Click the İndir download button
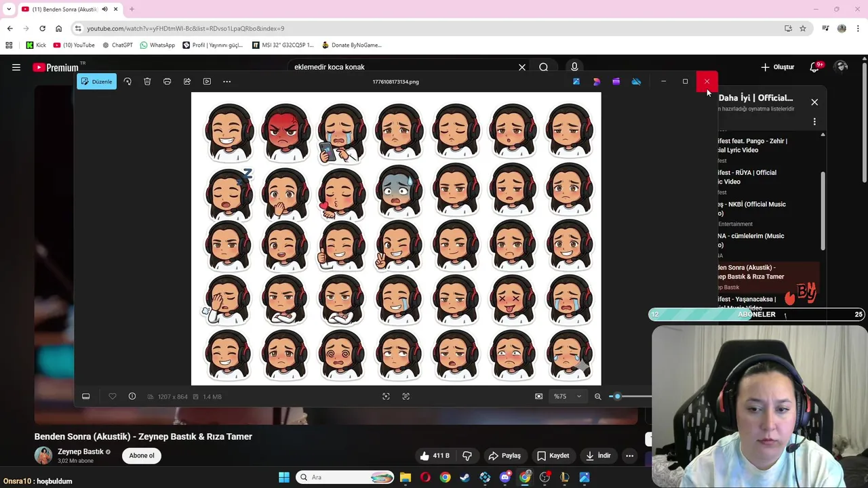Viewport: 868px width, 488px height. point(599,455)
